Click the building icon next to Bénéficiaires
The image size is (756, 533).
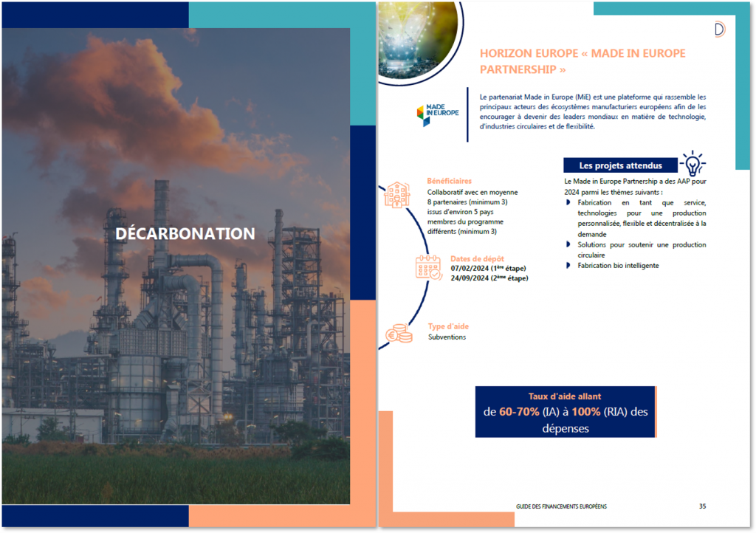(396, 195)
